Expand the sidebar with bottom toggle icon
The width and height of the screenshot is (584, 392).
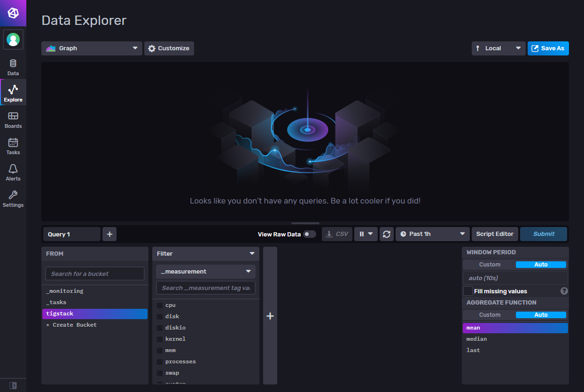13,385
